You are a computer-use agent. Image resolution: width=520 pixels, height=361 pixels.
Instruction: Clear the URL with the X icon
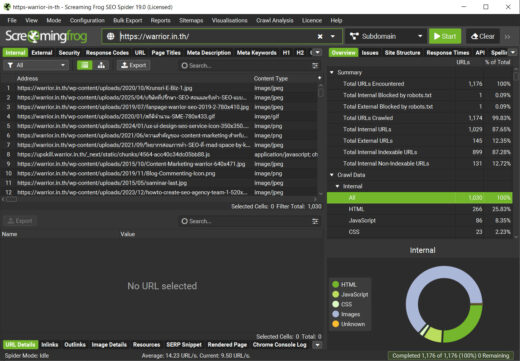320,36
